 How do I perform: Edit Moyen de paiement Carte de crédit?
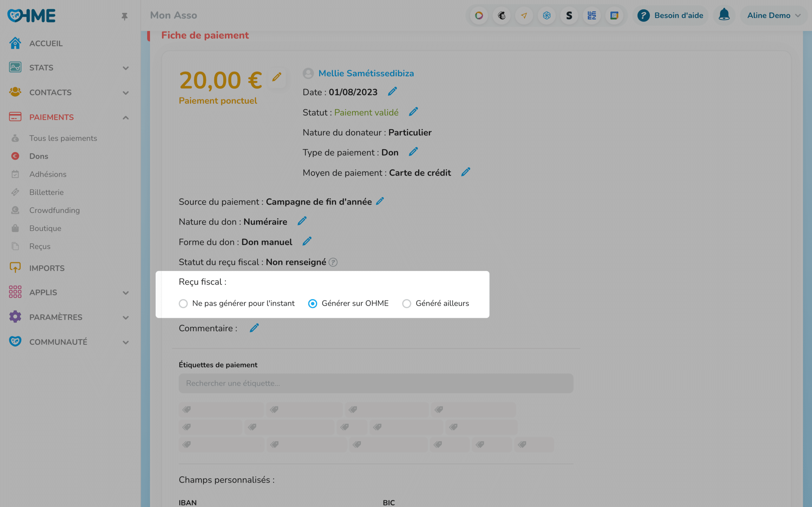[465, 172]
